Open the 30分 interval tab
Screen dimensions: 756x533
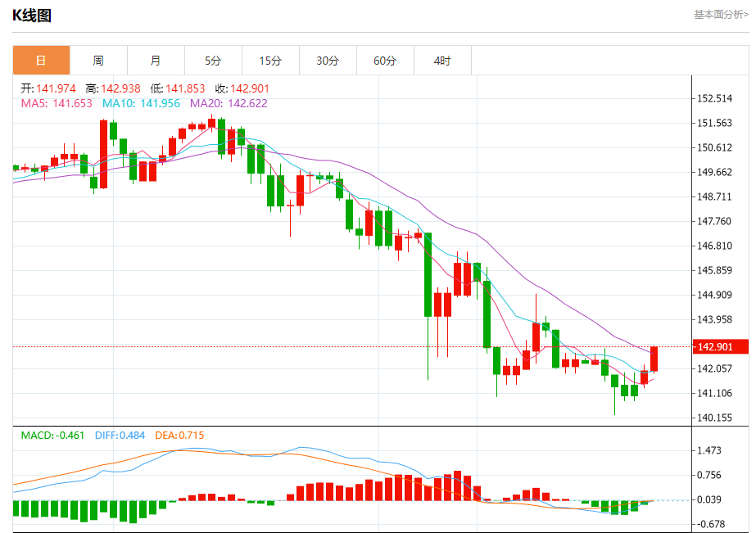[x=328, y=61]
